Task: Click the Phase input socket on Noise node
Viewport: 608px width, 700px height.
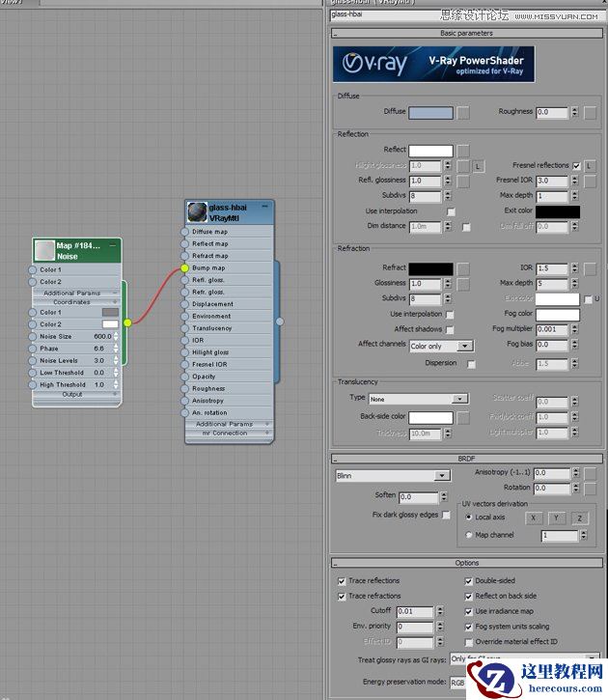Action: point(32,349)
